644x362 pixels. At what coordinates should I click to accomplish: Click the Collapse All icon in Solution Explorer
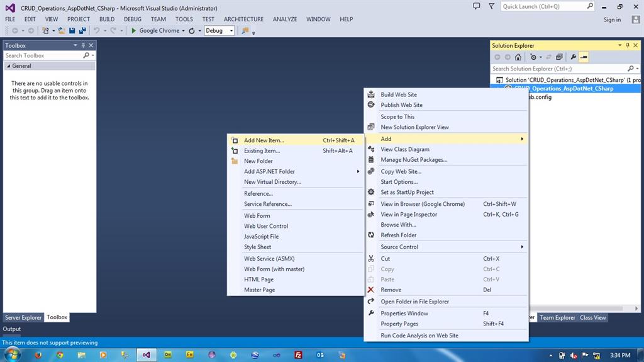tap(559, 57)
